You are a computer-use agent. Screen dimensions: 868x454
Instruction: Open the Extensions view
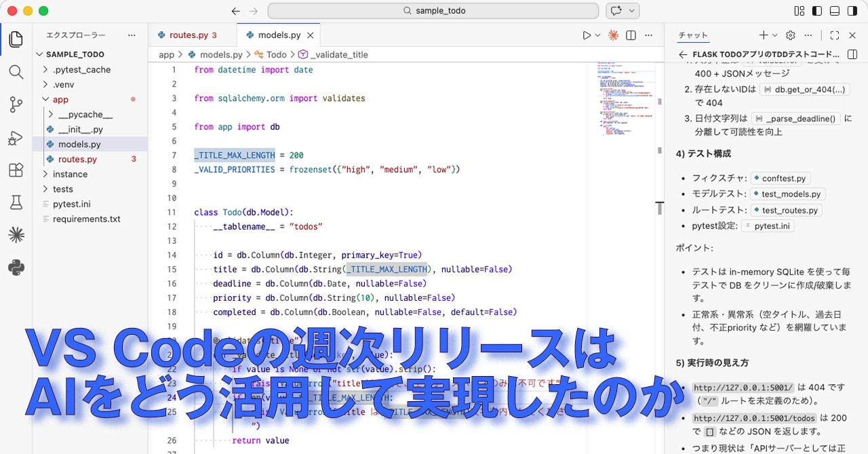[16, 170]
